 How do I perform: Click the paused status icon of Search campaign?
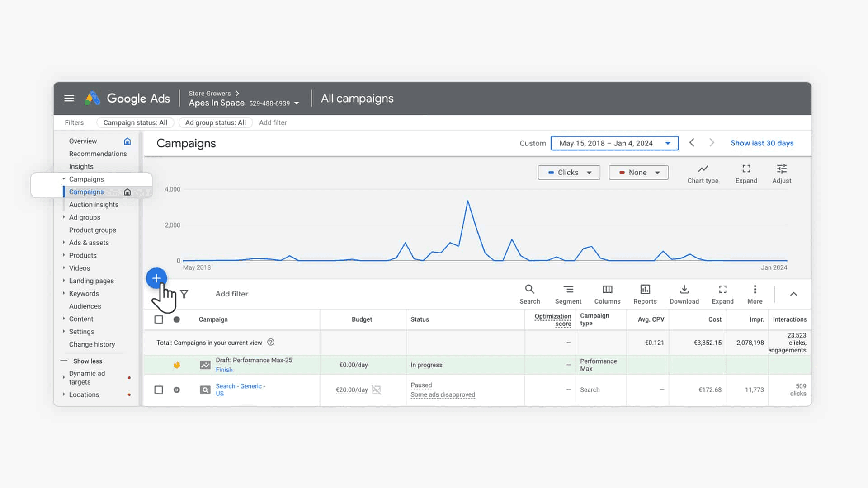(x=177, y=389)
